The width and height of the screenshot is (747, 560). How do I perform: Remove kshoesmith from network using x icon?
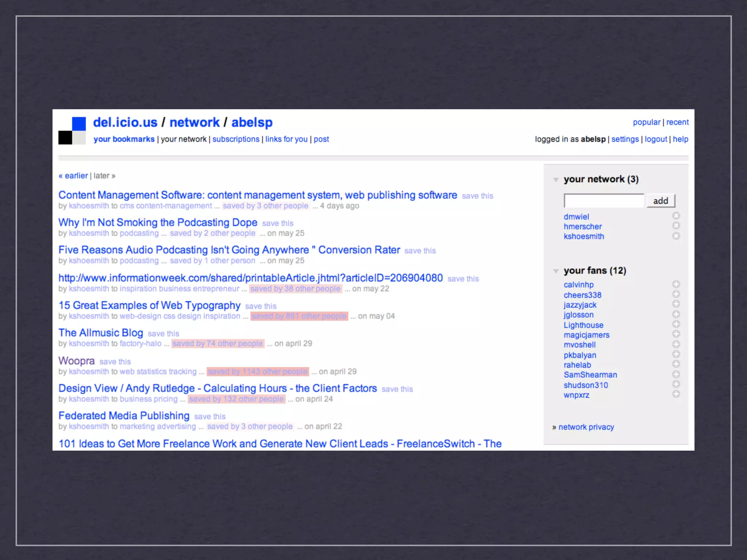coord(676,236)
